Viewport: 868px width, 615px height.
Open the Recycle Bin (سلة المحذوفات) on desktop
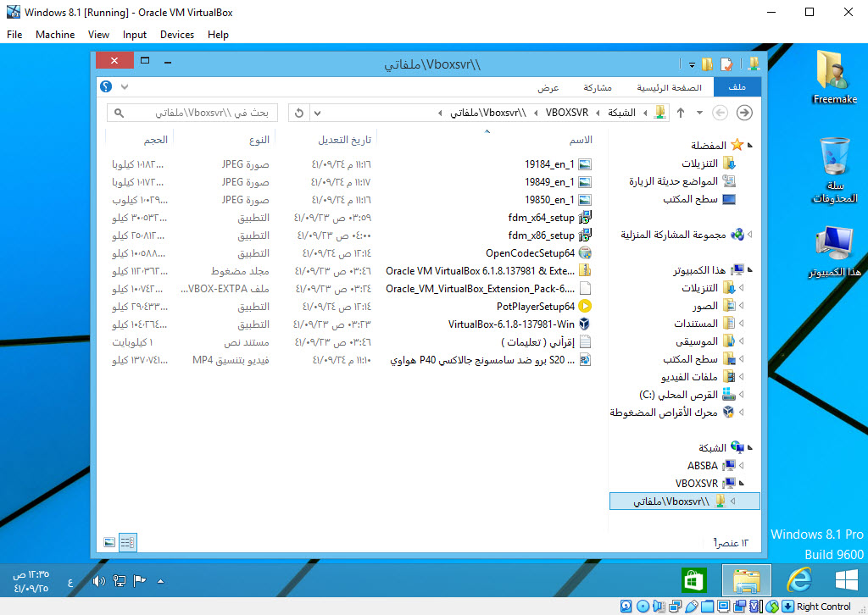click(x=835, y=170)
